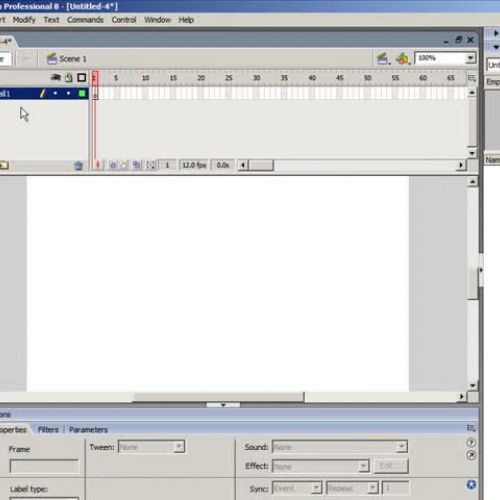Click green outline color square of Layer 1
500x500 pixels.
click(x=82, y=94)
